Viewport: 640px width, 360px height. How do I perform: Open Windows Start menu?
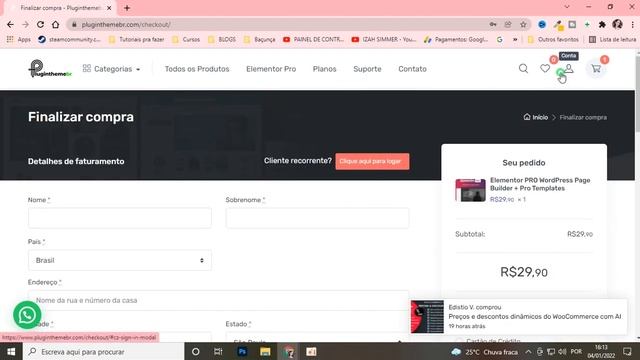11,351
